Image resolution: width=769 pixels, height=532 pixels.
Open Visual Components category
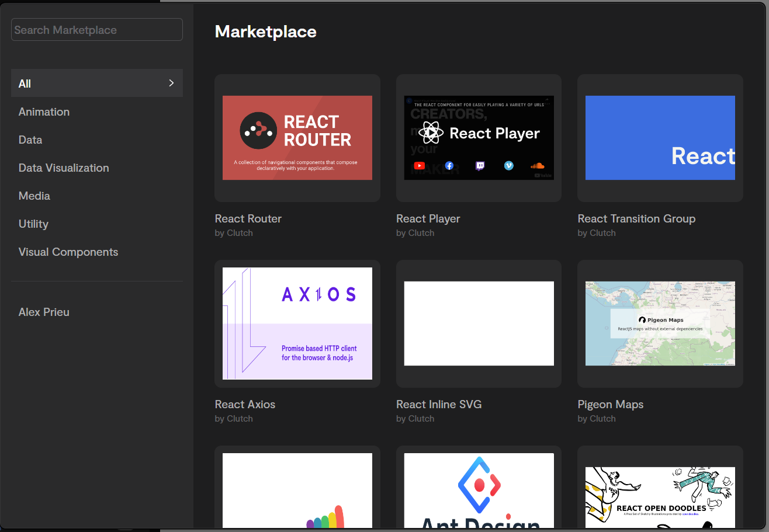68,252
